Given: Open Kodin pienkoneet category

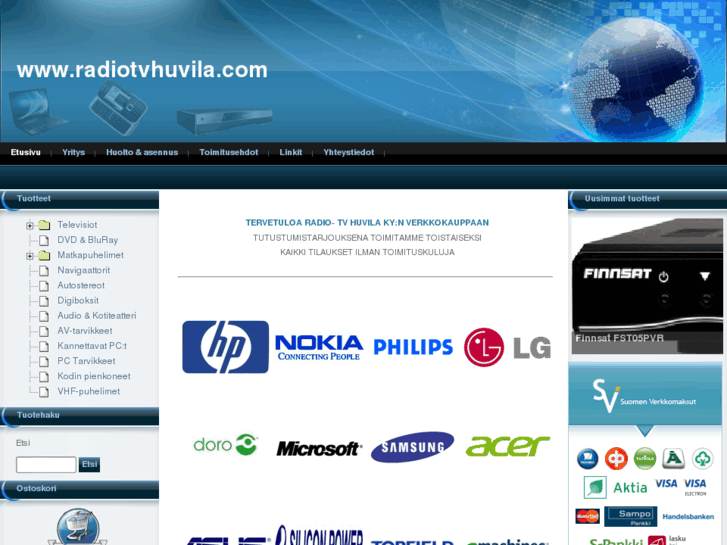Looking at the screenshot, I should tap(94, 376).
